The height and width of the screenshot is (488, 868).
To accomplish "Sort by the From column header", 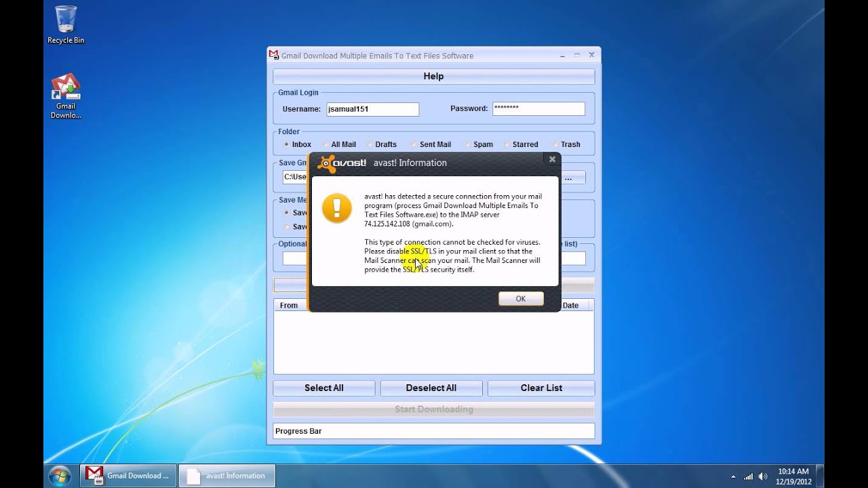I will click(289, 306).
